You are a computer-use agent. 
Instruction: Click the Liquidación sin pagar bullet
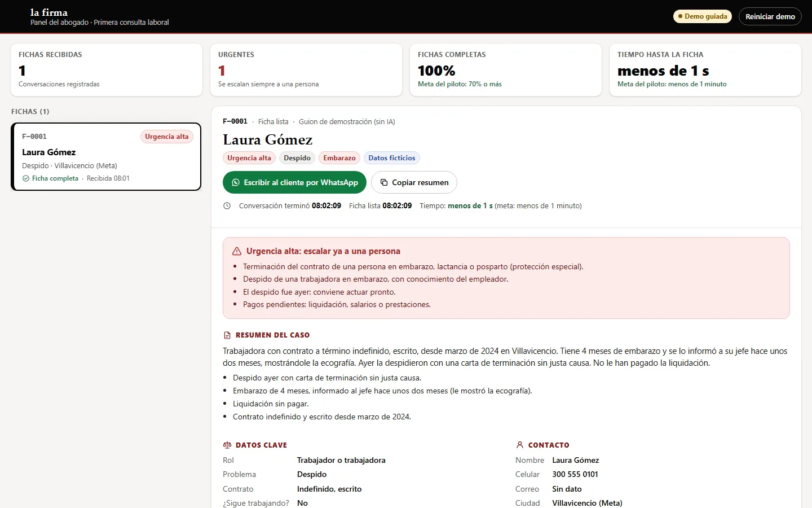tap(271, 404)
